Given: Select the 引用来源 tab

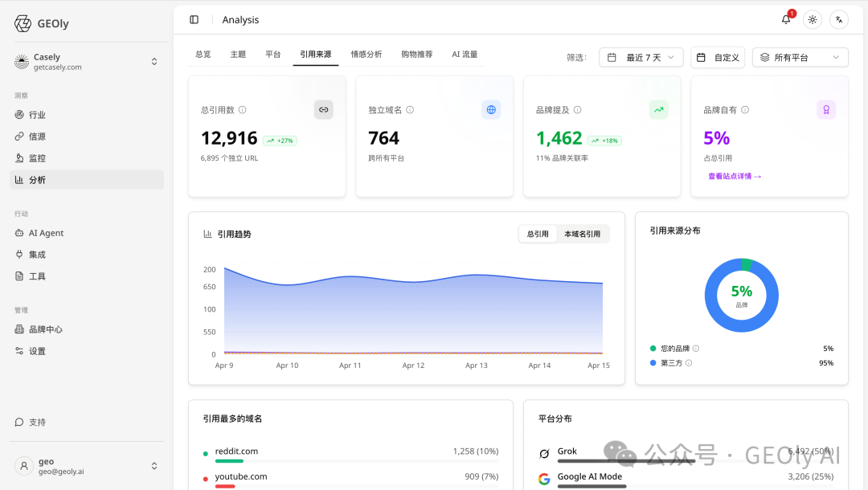Looking at the screenshot, I should coord(316,54).
